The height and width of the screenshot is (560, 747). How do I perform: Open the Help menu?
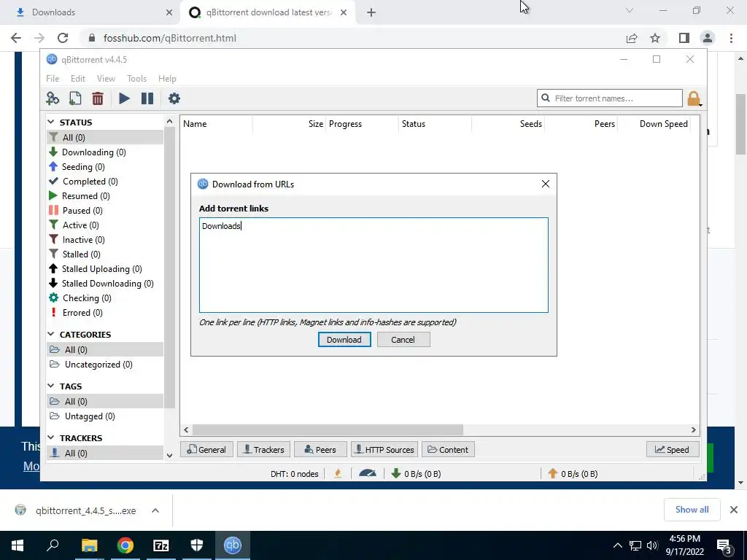click(167, 79)
